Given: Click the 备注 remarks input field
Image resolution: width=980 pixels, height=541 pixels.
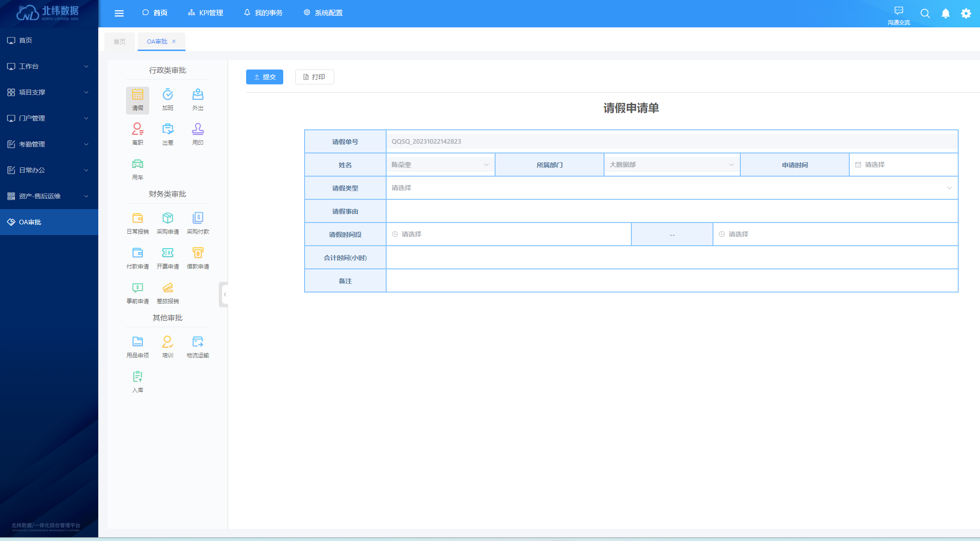Looking at the screenshot, I should tap(672, 280).
